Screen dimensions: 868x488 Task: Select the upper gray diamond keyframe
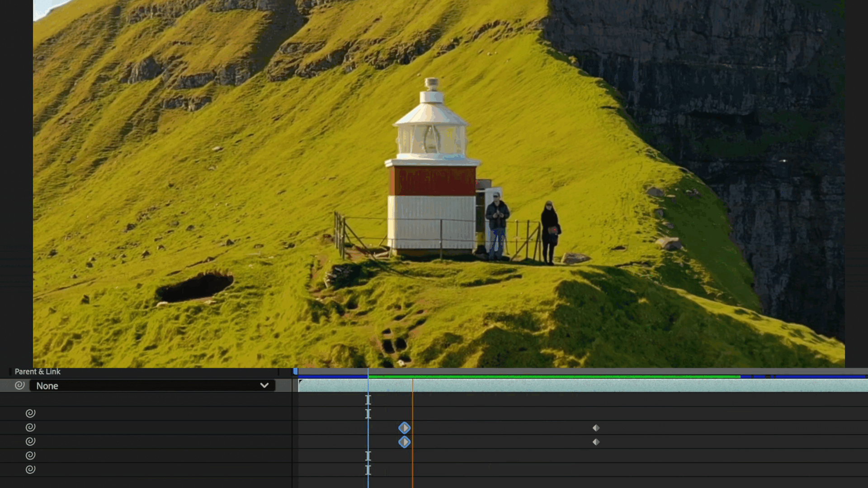coord(596,428)
